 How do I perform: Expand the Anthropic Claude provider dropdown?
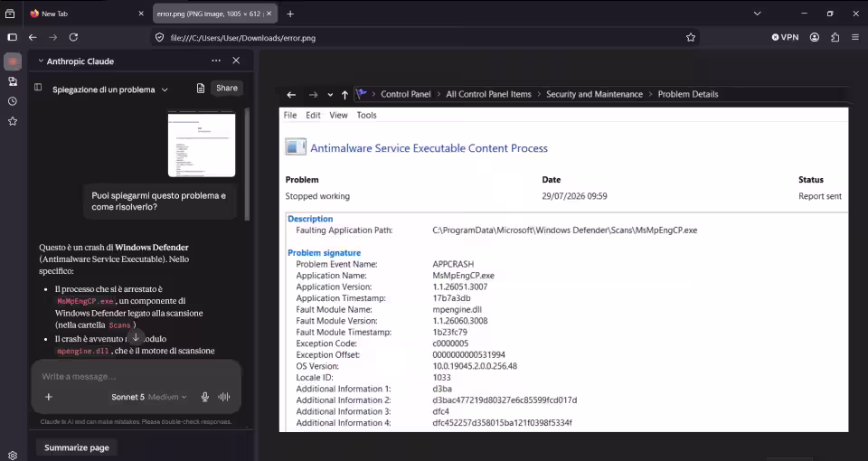[76, 61]
